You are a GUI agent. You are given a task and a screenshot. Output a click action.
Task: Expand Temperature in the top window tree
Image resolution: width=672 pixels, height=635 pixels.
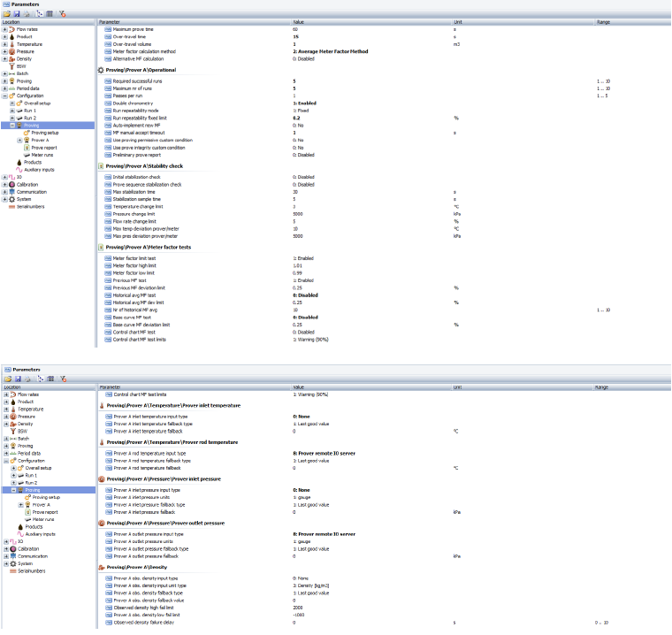5,44
